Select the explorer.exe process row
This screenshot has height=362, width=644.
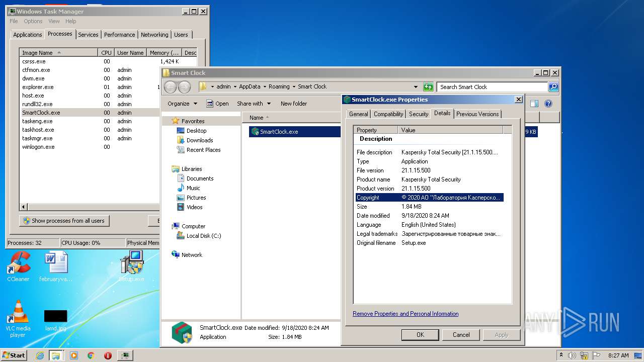(x=91, y=87)
